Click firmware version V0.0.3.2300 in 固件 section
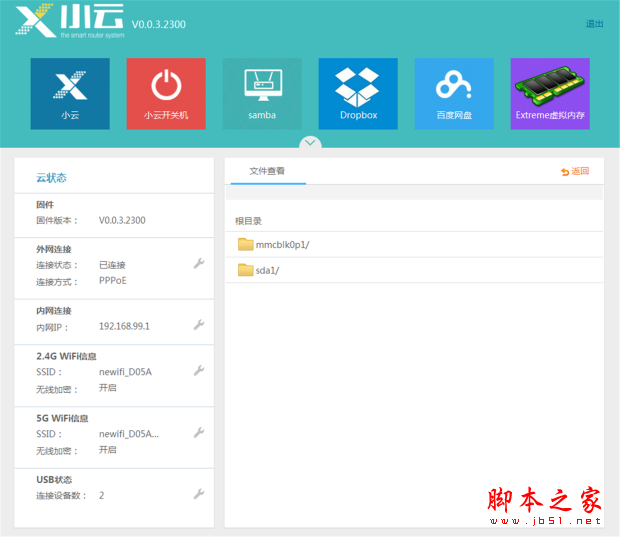The width and height of the screenshot is (620, 537). click(x=122, y=220)
